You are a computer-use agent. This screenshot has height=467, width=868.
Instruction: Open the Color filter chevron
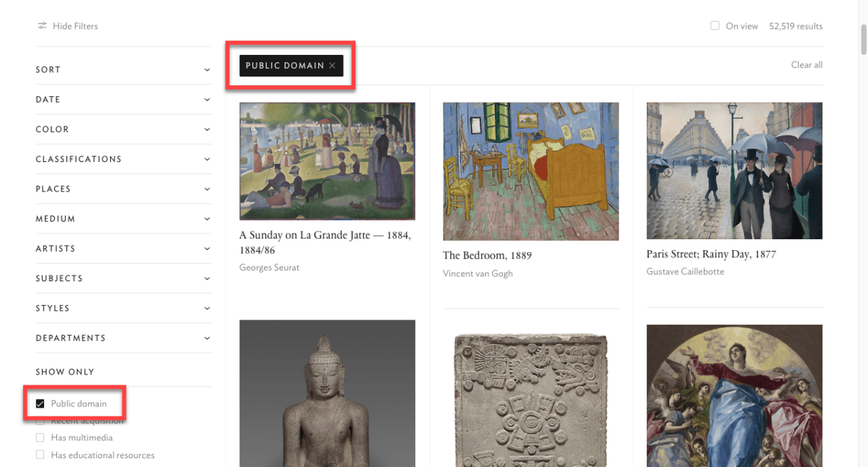207,129
